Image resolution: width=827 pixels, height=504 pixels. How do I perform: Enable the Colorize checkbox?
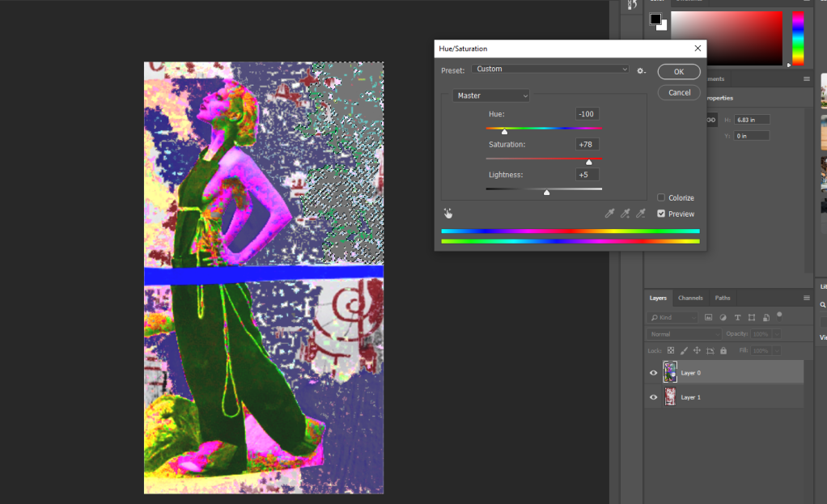(x=661, y=197)
